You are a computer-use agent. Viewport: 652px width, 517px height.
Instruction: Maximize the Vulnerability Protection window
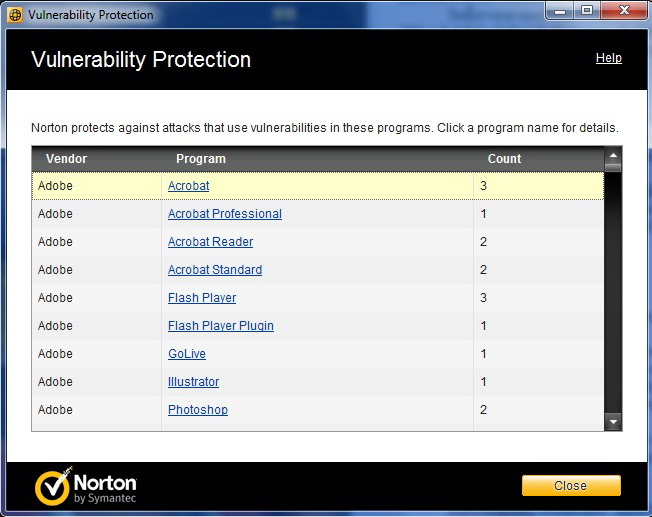tap(586, 11)
